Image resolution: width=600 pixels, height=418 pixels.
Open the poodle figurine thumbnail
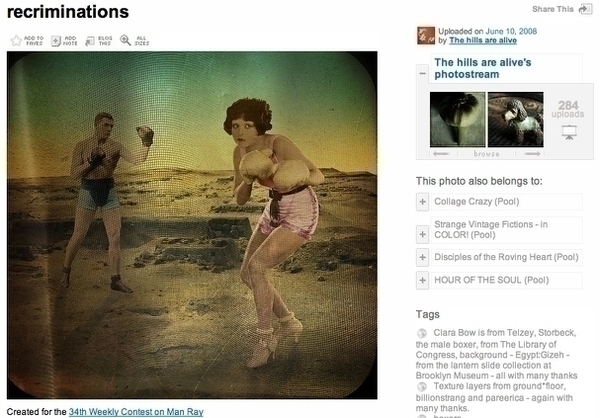click(515, 119)
